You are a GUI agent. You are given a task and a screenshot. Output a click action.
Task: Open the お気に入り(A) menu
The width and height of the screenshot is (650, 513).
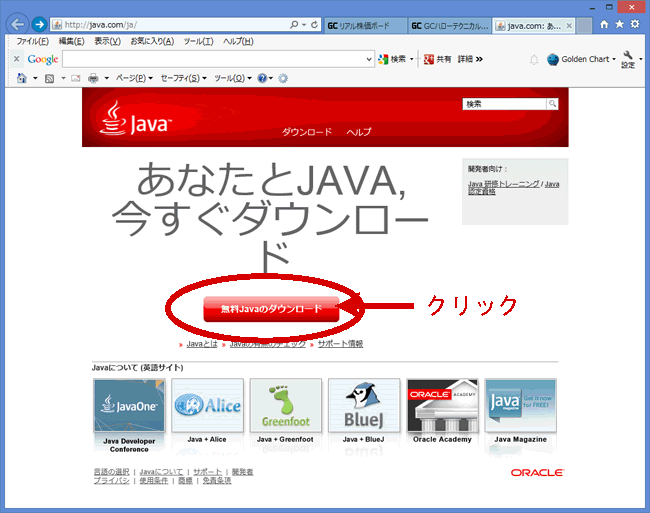coord(152,41)
